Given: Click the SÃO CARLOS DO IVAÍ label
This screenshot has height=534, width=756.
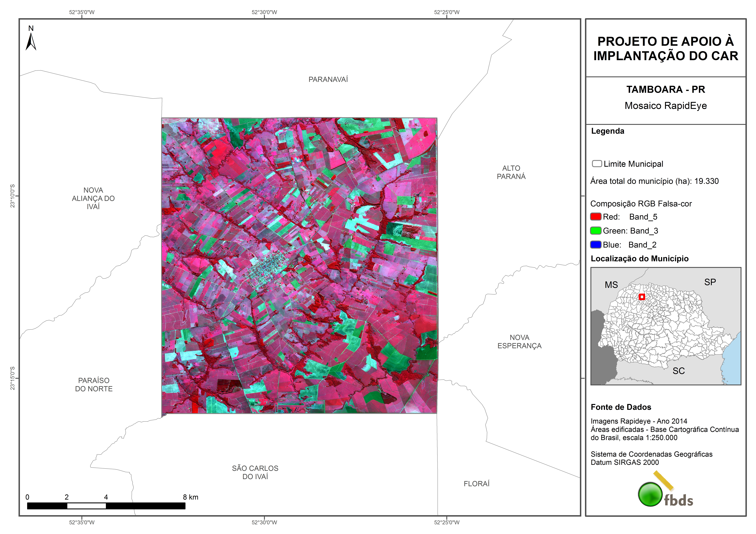Looking at the screenshot, I should [255, 472].
